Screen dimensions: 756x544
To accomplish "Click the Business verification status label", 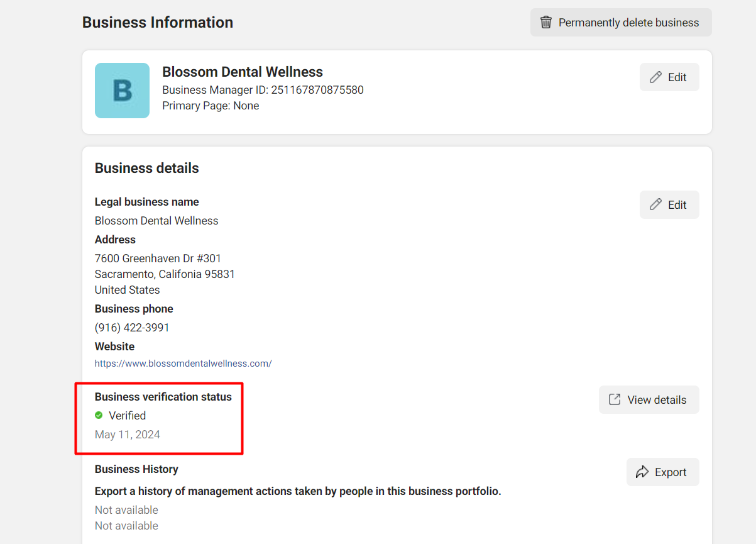I will [x=163, y=397].
